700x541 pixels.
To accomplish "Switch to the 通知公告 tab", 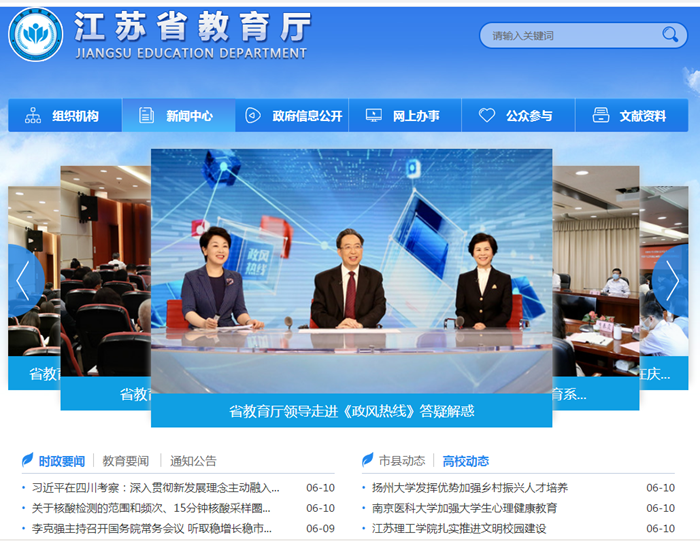I will [x=193, y=461].
